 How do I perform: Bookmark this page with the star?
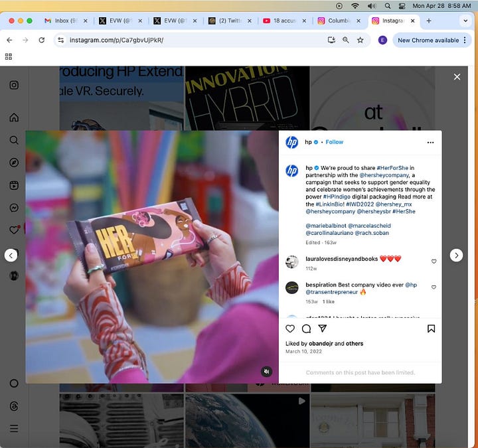(360, 40)
